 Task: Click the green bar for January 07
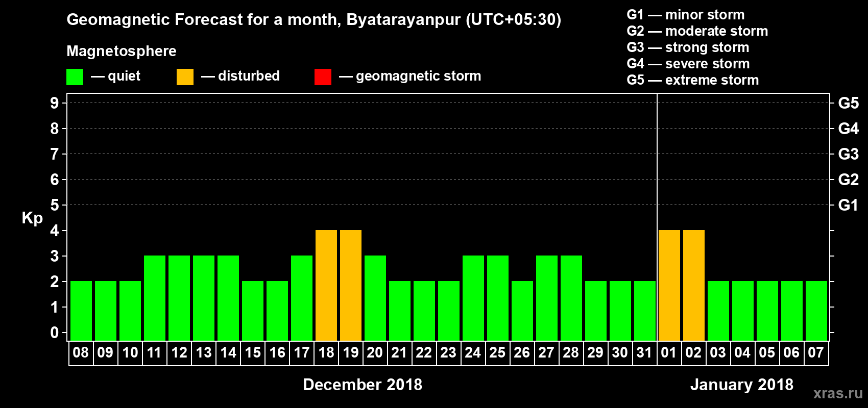816,311
